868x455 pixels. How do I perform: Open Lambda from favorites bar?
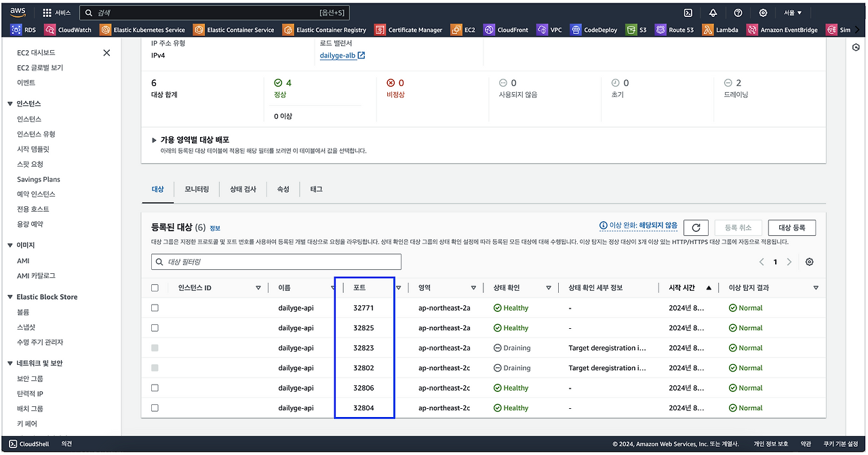pos(721,30)
